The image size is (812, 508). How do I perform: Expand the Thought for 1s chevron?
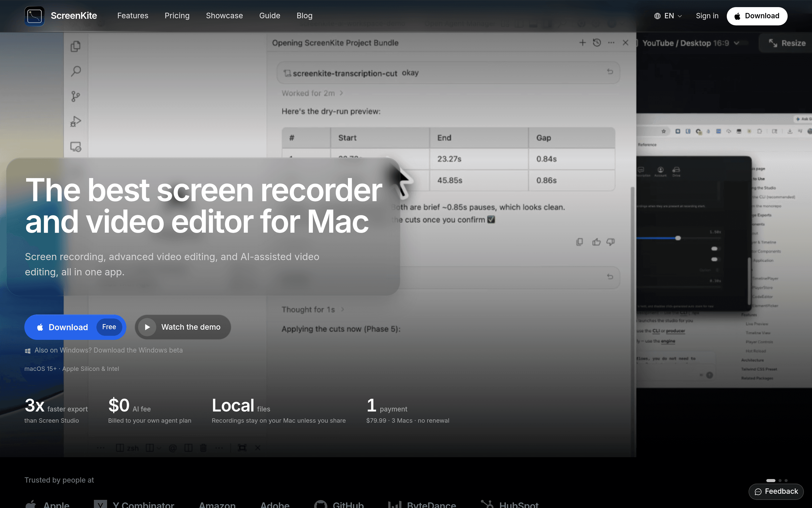343,309
